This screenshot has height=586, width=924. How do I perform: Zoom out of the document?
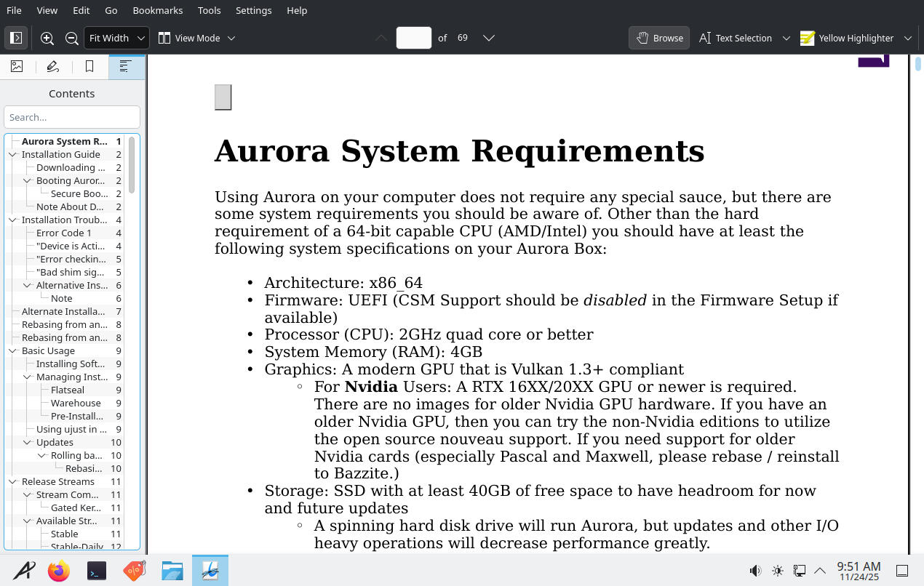(71, 38)
